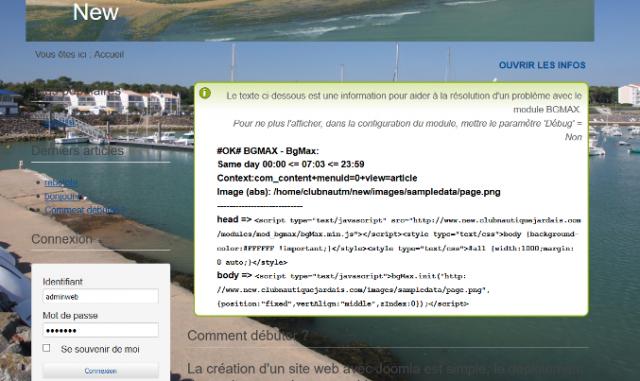This screenshot has height=381, width=640.
Task: Click the Comment débuter ? article heading
Action: coord(248,336)
